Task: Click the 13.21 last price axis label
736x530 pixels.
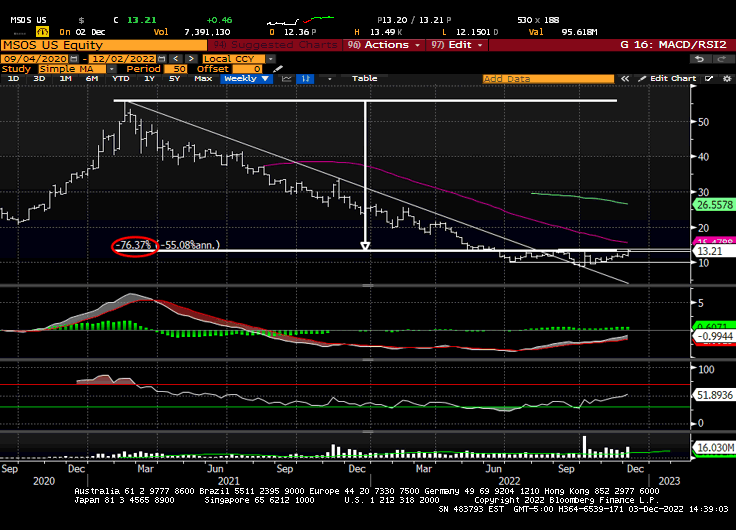Action: (x=714, y=251)
